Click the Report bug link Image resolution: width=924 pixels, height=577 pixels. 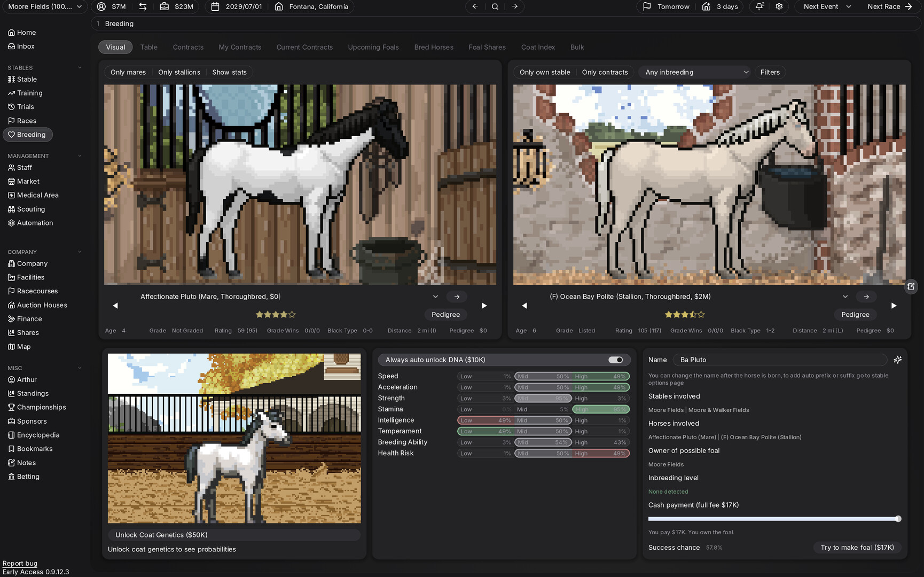20,563
